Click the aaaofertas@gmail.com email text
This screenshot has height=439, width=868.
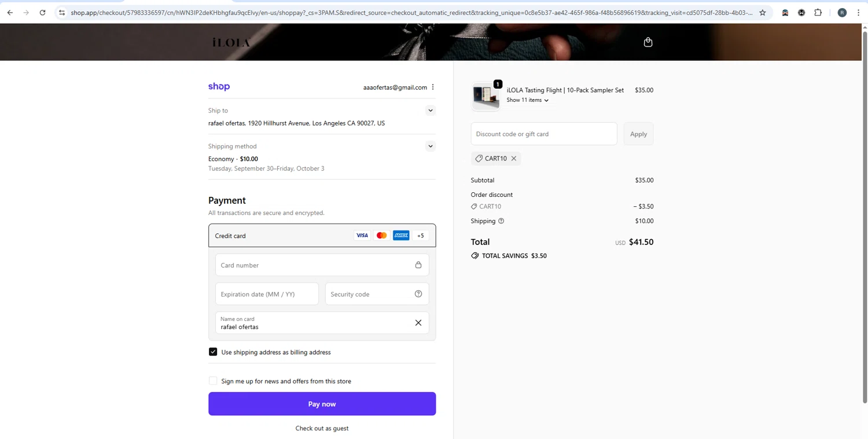click(x=395, y=87)
